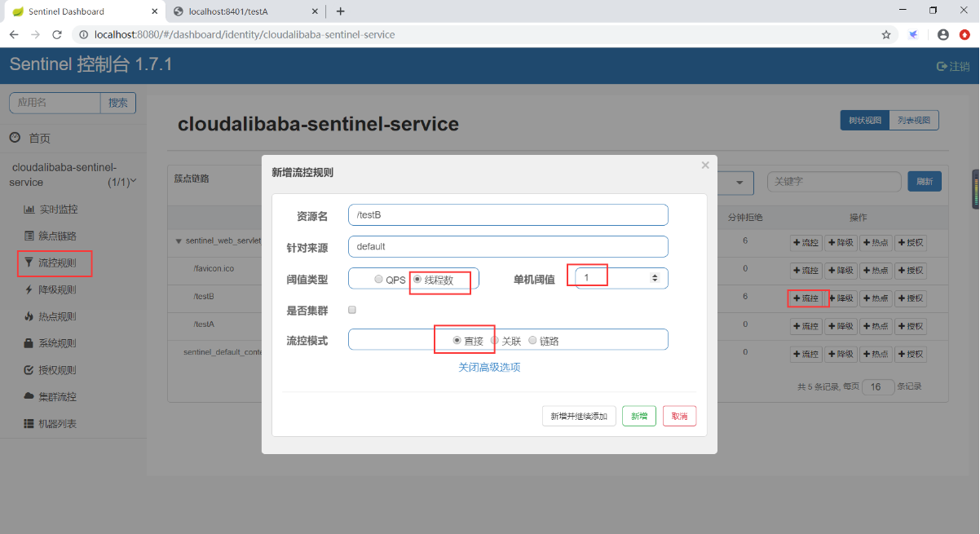
Task: Click the 系统规则 lock icon
Action: [29, 344]
